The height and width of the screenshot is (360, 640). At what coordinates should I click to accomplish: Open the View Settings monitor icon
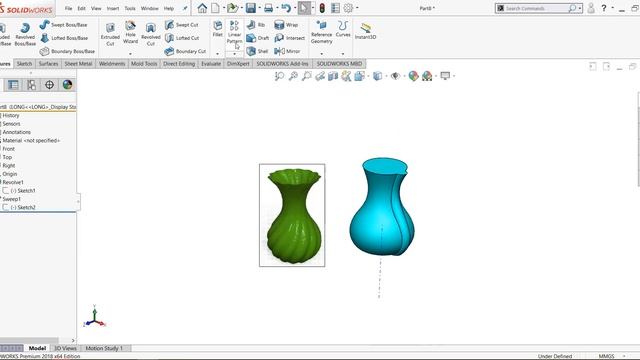pos(445,76)
